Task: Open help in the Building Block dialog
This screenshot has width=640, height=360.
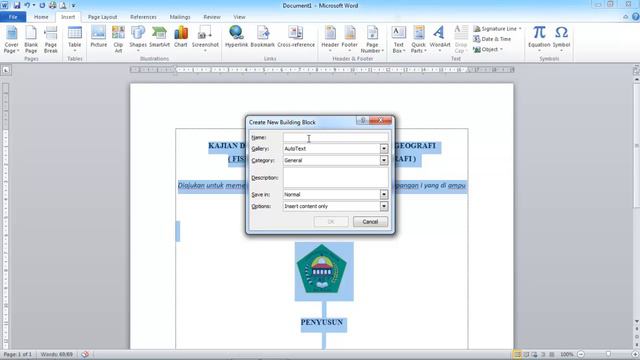Action: pos(362,120)
